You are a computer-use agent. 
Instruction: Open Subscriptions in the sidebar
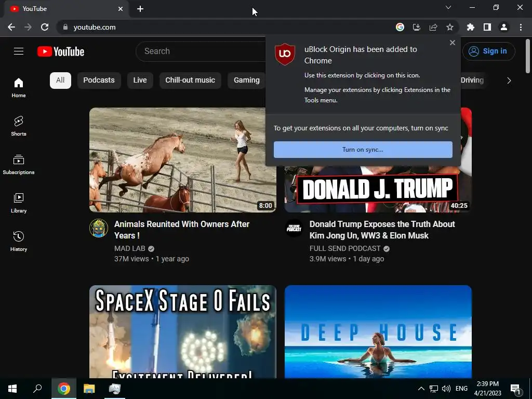pos(19,164)
